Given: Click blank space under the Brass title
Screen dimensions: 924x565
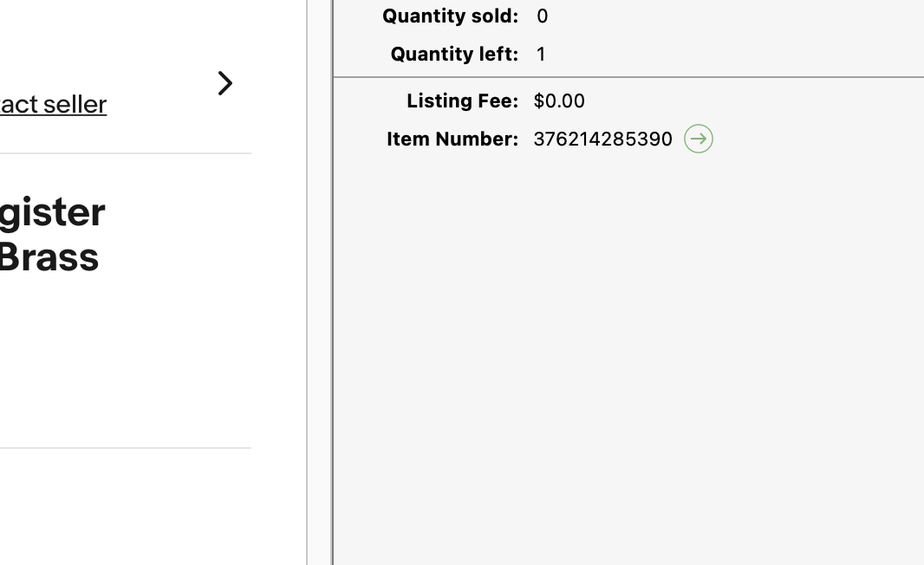Looking at the screenshot, I should (x=126, y=360).
